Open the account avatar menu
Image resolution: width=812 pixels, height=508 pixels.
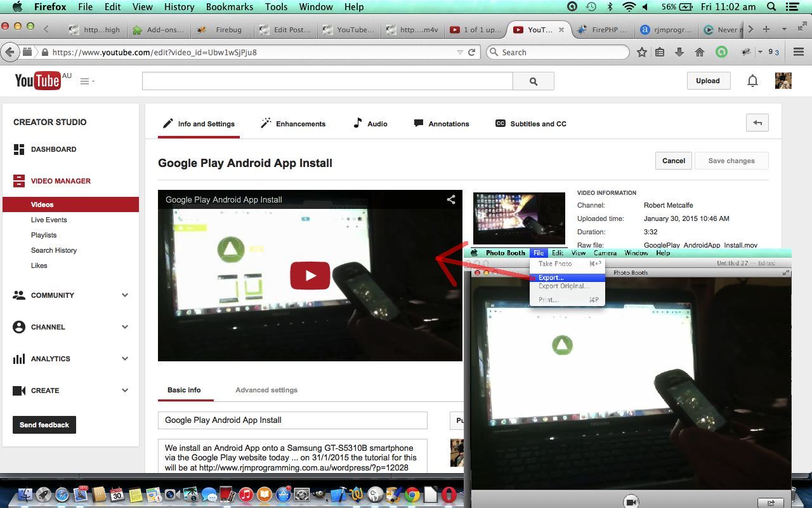click(783, 81)
